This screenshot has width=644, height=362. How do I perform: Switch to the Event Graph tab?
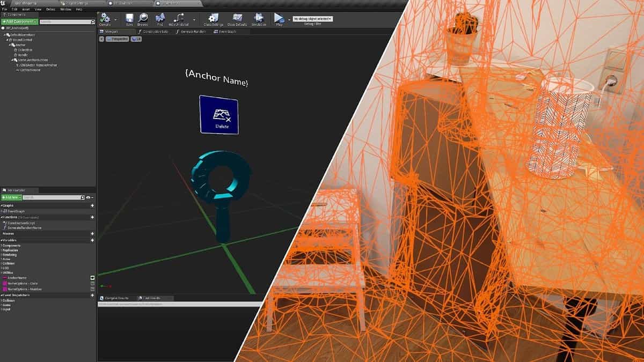pos(226,31)
